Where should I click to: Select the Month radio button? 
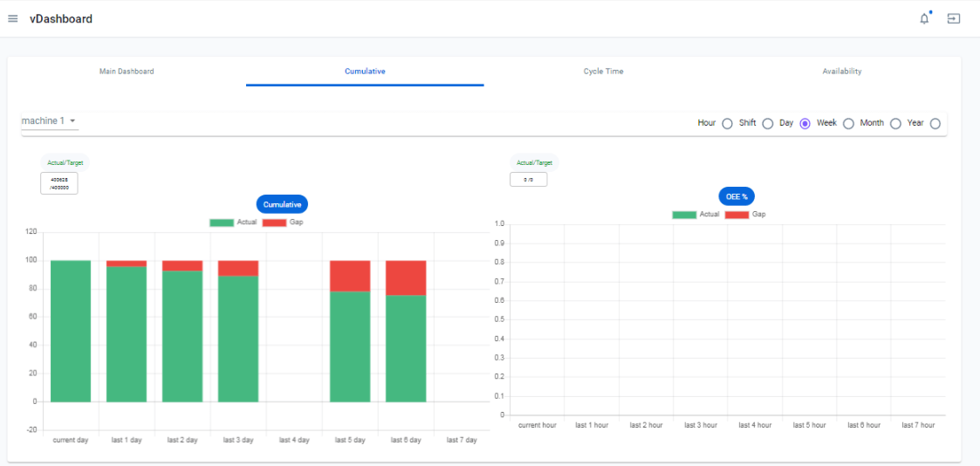click(x=895, y=124)
